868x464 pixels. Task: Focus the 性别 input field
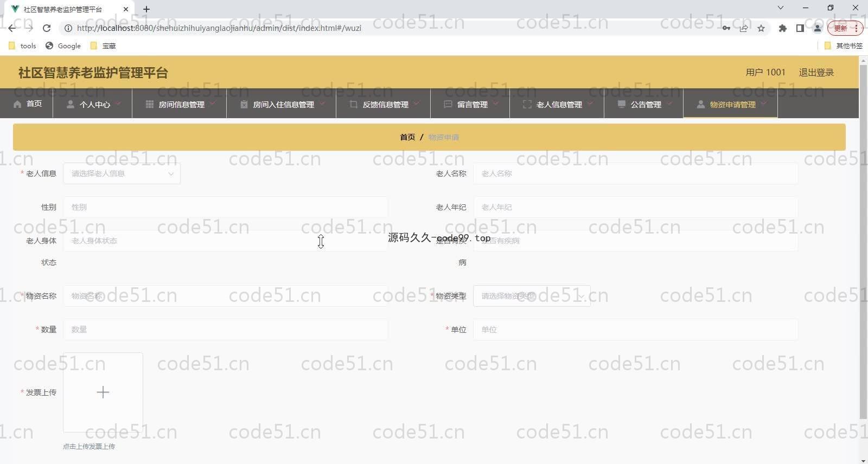pyautogui.click(x=225, y=207)
